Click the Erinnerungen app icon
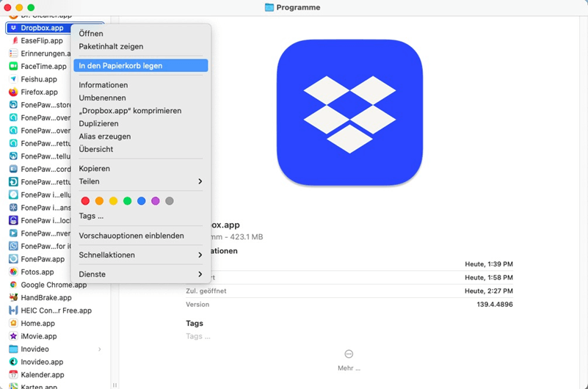Screen dimensions: 588x389 (x=13, y=54)
